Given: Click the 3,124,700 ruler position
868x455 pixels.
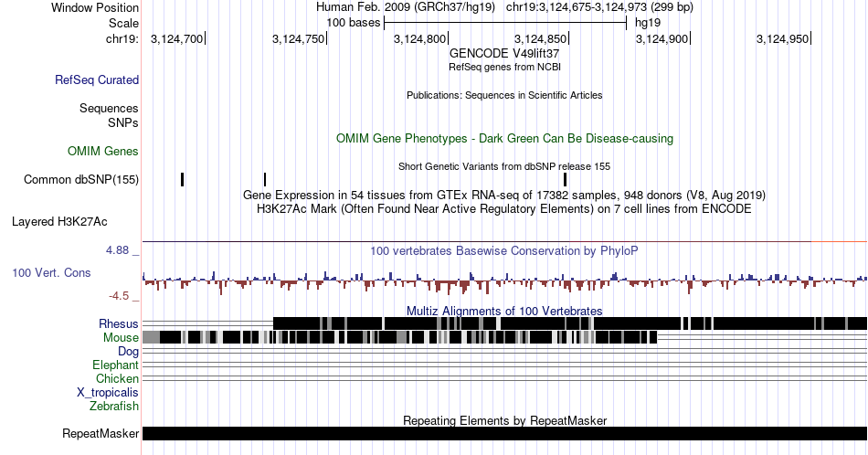Looking at the screenshot, I should click(177, 38).
